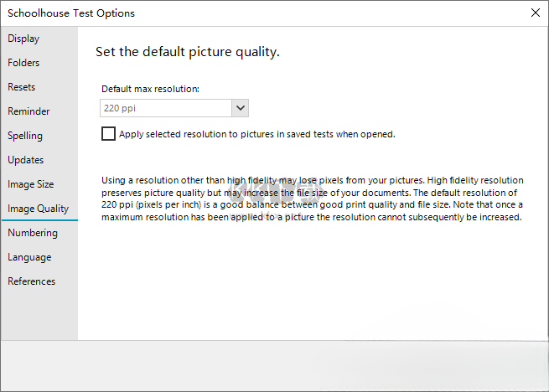Click the 'Set the default picture quality' heading

(x=187, y=52)
